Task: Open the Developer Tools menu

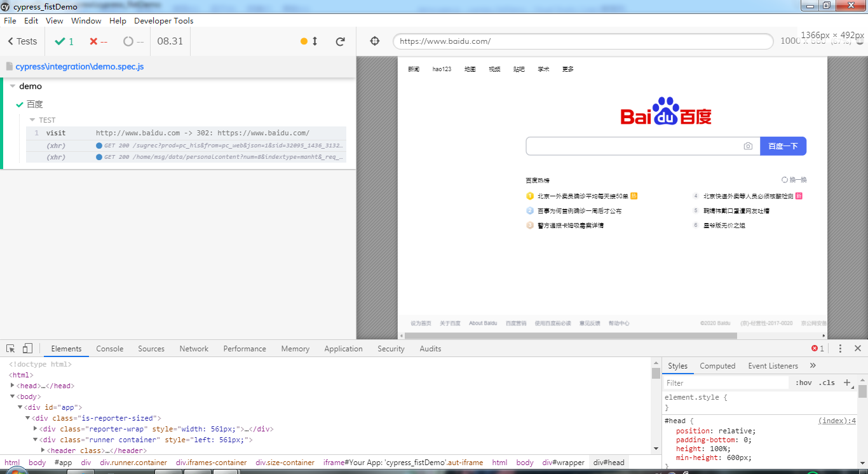Action: point(163,21)
